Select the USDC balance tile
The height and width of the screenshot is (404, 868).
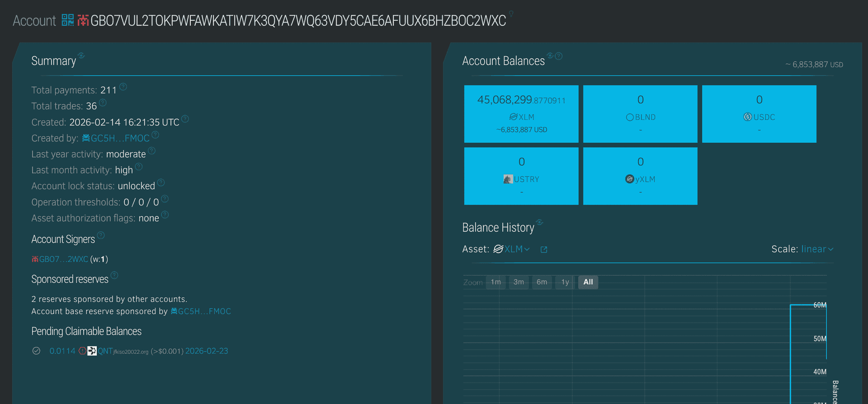(x=759, y=114)
